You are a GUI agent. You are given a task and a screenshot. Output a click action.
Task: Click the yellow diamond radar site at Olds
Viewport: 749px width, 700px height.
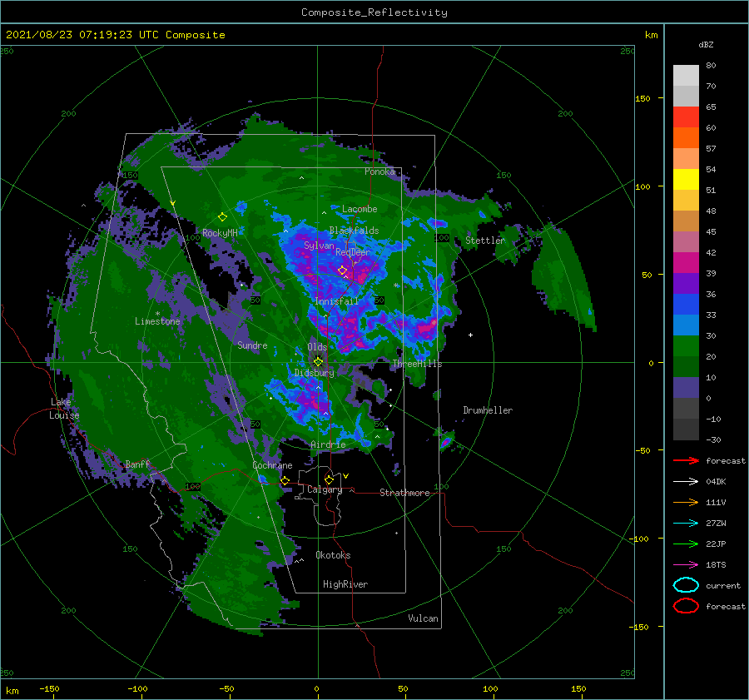[x=318, y=362]
